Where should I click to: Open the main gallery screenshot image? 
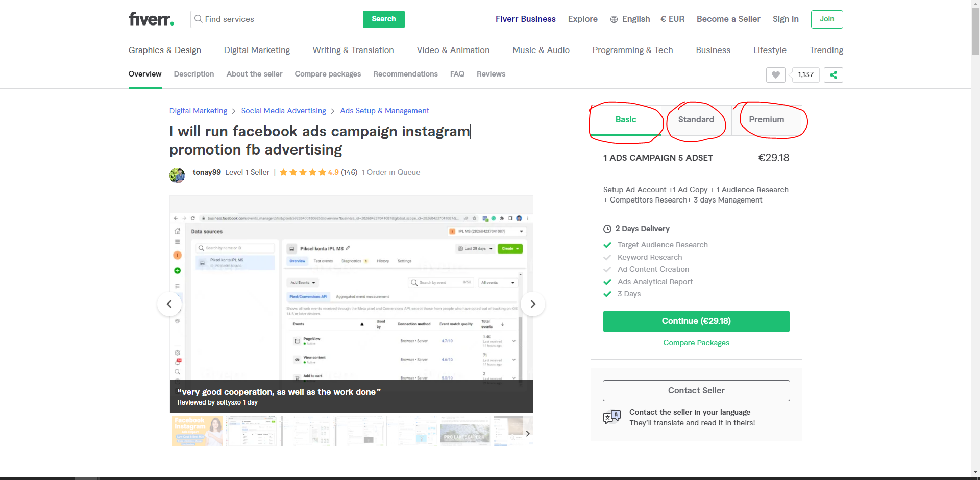coord(351,304)
